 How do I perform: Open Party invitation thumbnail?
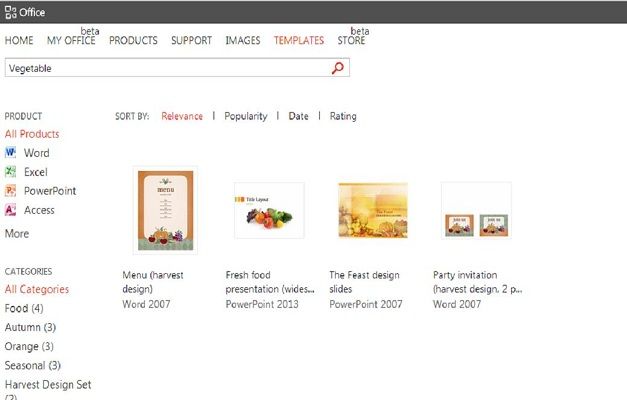(476, 210)
